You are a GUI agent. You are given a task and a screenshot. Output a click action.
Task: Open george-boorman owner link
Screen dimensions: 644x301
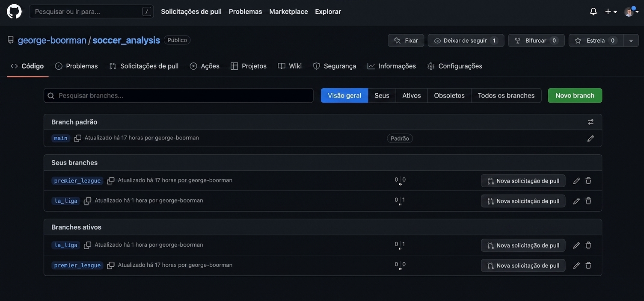(x=52, y=40)
